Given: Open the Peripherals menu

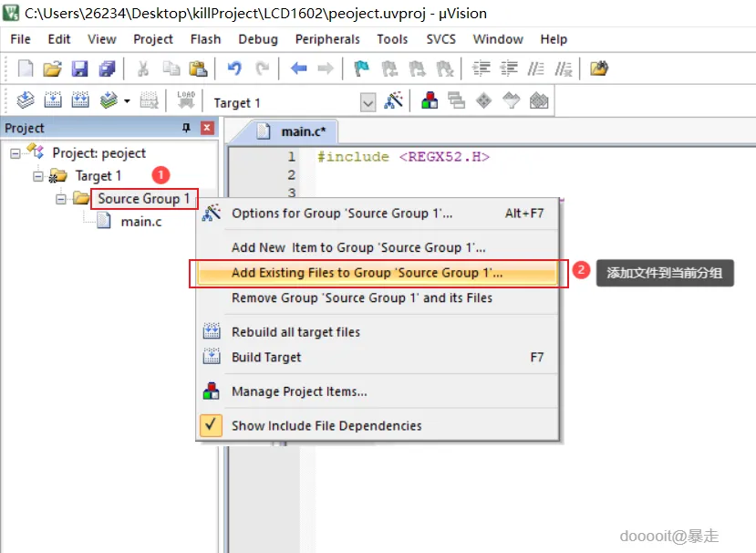Looking at the screenshot, I should (327, 39).
